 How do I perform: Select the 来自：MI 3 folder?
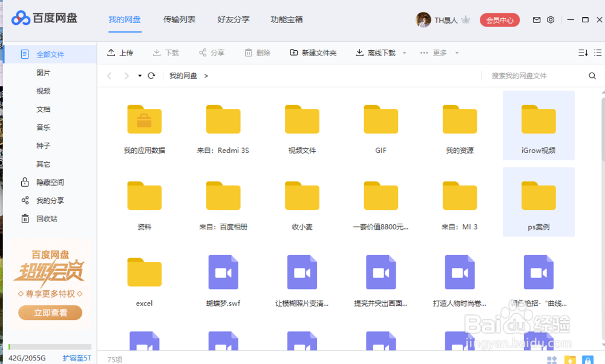460,206
